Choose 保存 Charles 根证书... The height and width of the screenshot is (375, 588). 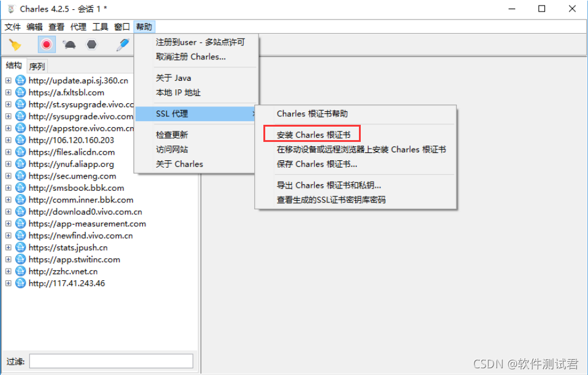(x=317, y=164)
